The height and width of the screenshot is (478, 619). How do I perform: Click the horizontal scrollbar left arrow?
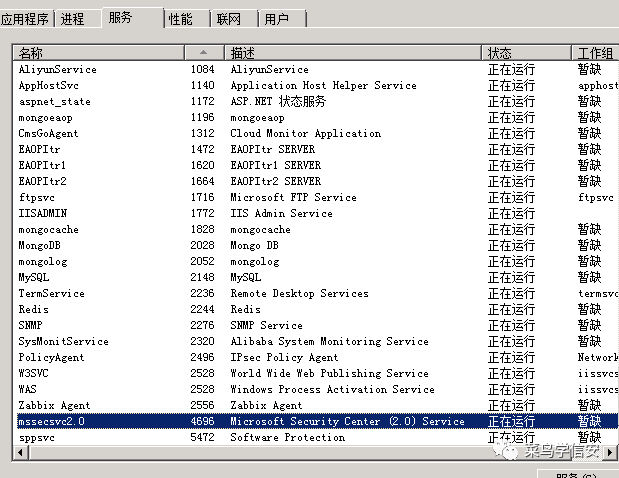[20, 452]
